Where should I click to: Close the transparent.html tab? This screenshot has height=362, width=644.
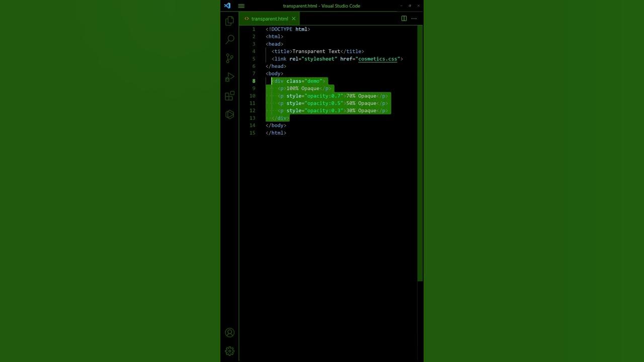pos(294,19)
